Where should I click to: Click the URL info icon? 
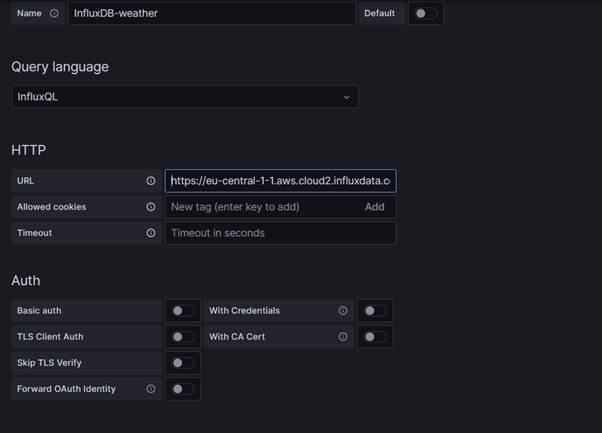pyautogui.click(x=151, y=181)
